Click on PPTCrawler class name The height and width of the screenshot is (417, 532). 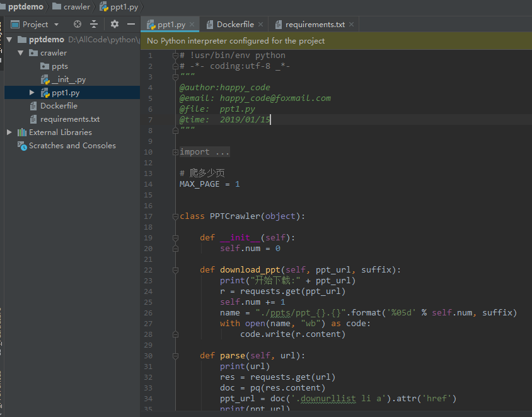(x=234, y=216)
